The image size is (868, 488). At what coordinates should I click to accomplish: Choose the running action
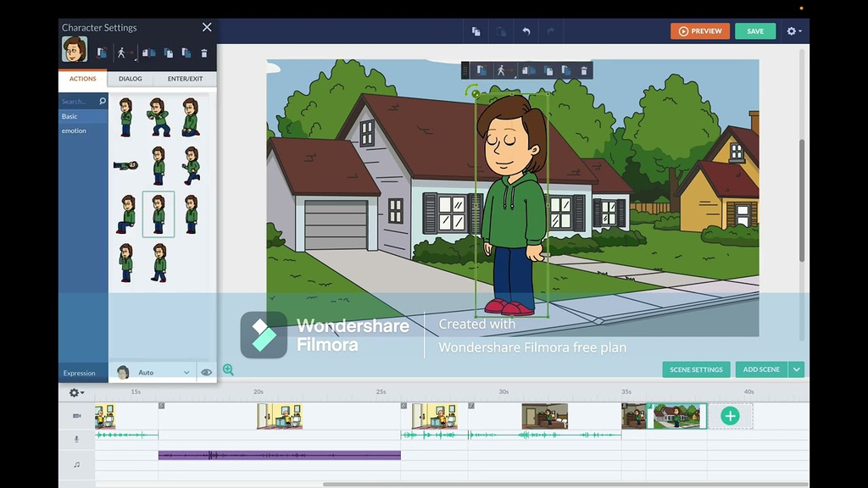click(191, 165)
